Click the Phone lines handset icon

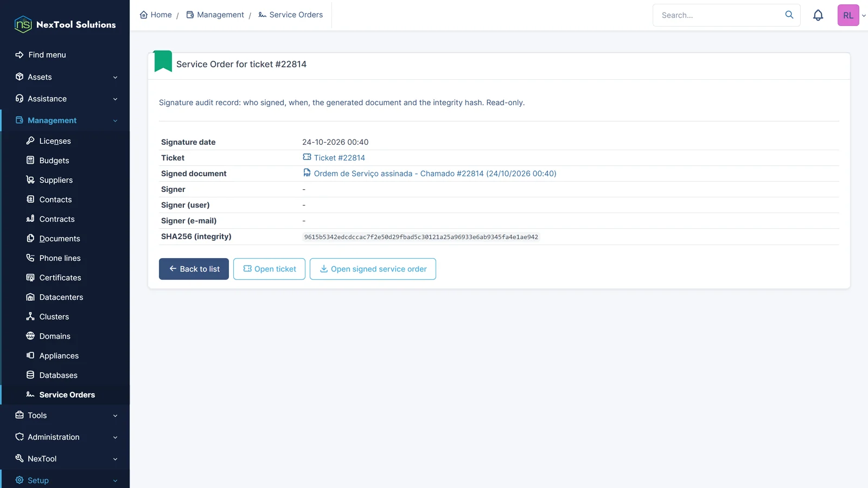pos(30,258)
